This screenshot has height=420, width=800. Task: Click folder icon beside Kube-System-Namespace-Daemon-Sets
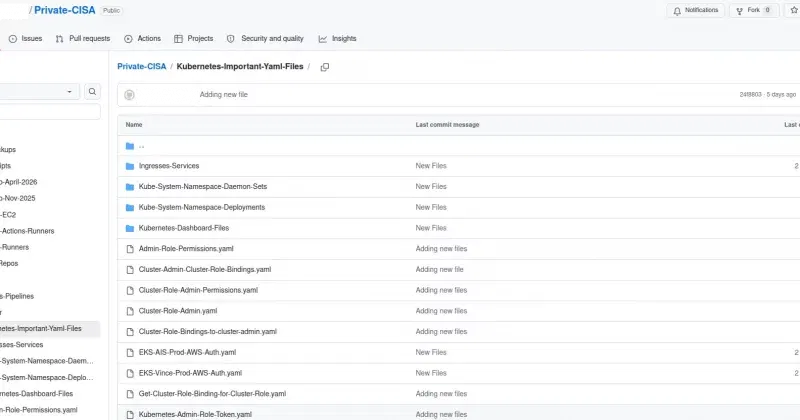(x=130, y=187)
